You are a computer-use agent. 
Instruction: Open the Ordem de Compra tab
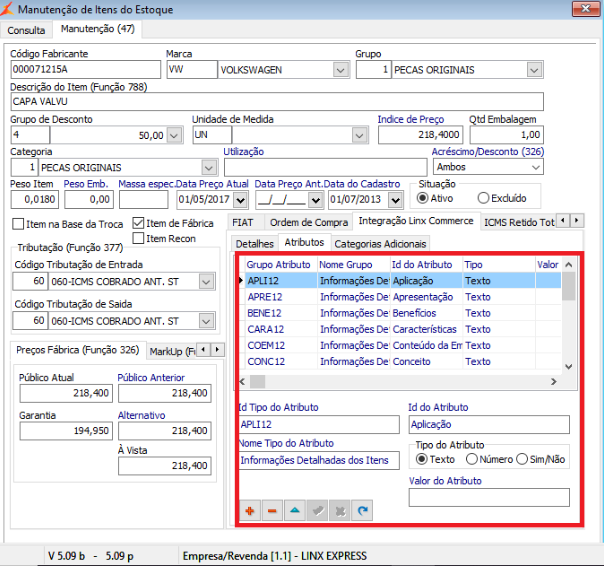tap(309, 222)
